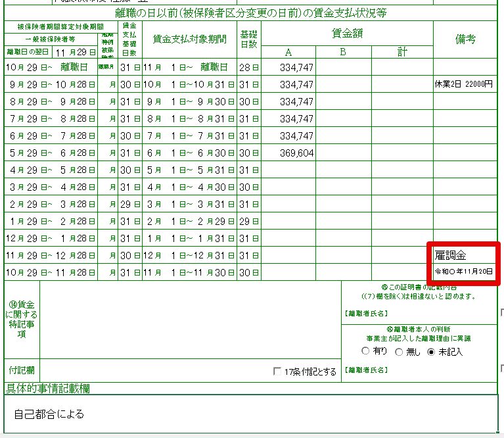Click the empty 計 total cell in first row
The image size is (504, 438).
pyautogui.click(x=402, y=67)
